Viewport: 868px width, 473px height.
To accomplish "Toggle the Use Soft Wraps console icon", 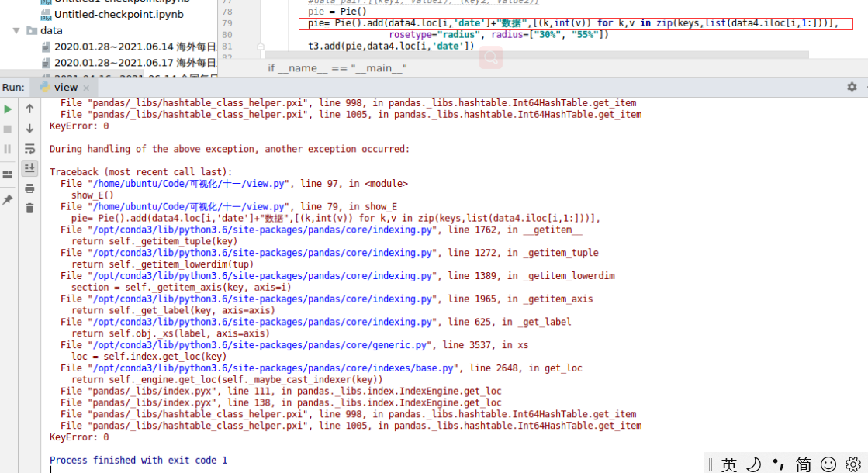I will click(x=29, y=149).
